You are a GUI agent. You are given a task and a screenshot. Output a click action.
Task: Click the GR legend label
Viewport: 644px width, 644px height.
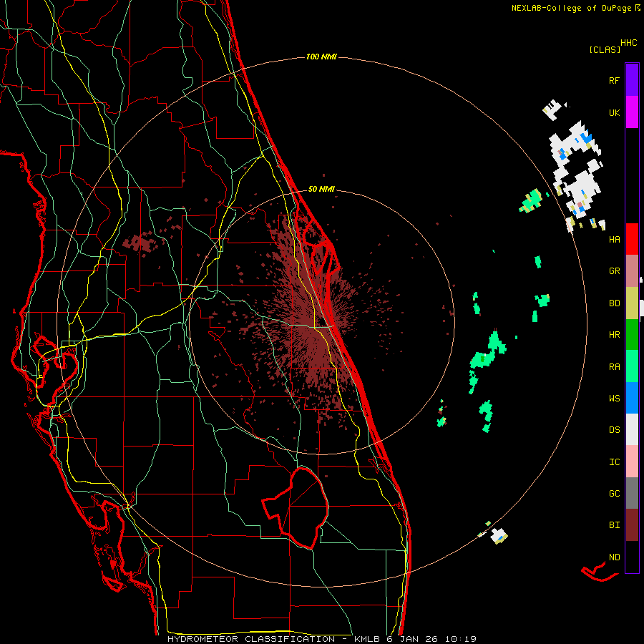point(614,271)
